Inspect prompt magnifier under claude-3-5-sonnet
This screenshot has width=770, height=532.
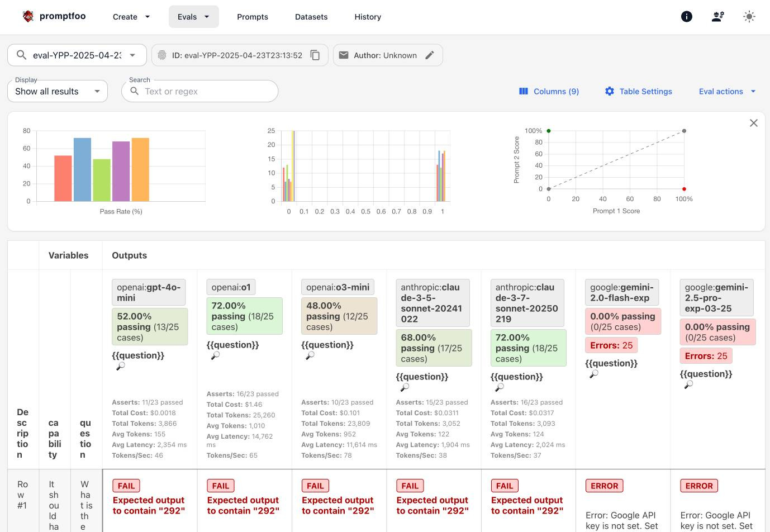[x=405, y=387]
